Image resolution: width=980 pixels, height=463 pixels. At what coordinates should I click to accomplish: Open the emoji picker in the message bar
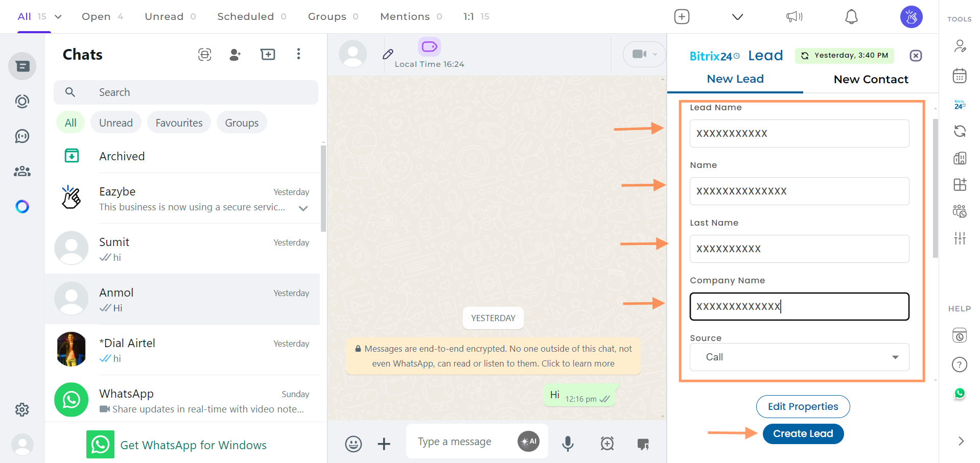click(x=353, y=444)
